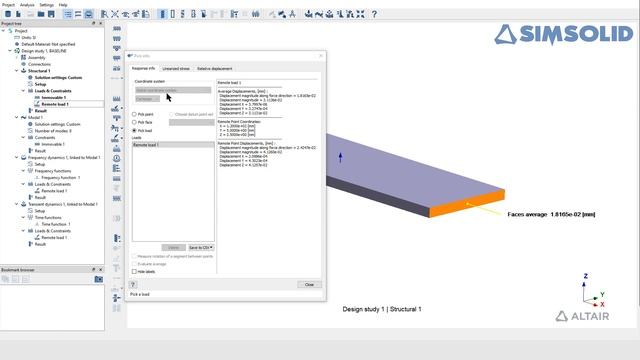Select the Pick face radio button

pos(134,122)
